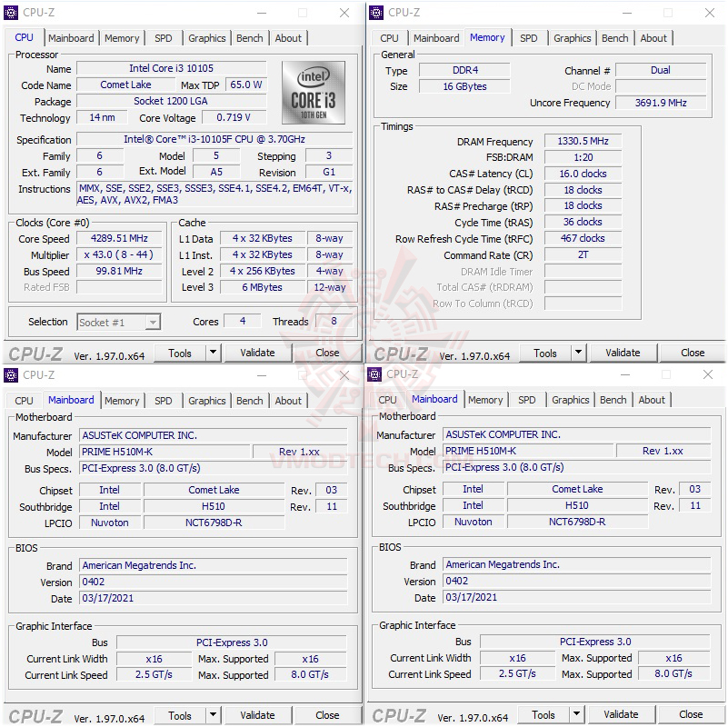728x727 pixels.
Task: Click Level 3 cache value 6 MBytes
Action: pos(263,287)
